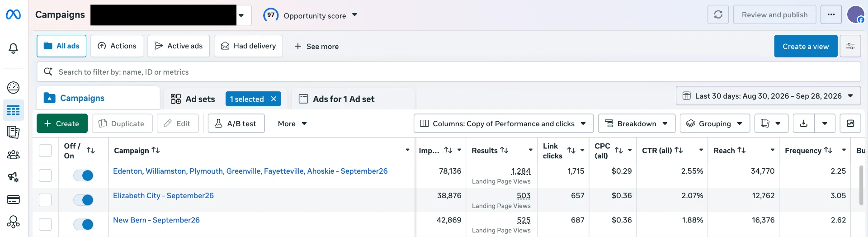The height and width of the screenshot is (237, 868).
Task: Sort the Reach column arrows
Action: [x=742, y=150]
